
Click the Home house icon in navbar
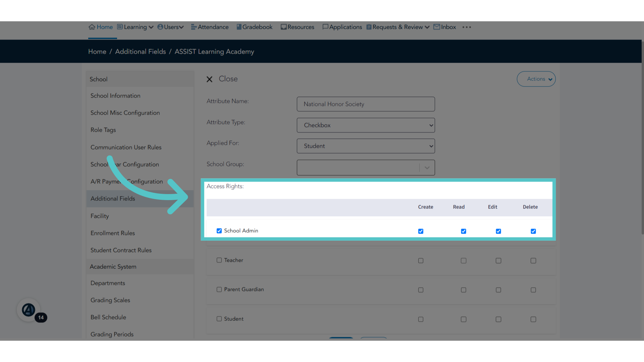(92, 27)
